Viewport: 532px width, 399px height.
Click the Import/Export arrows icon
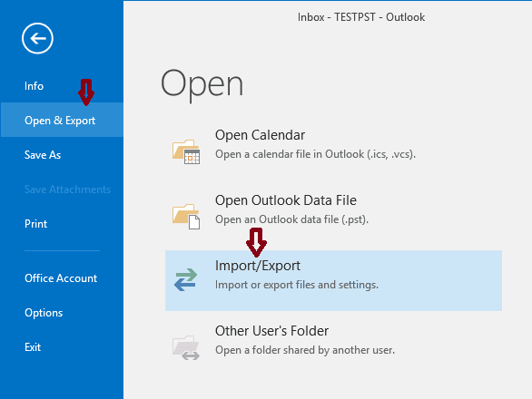coord(185,280)
